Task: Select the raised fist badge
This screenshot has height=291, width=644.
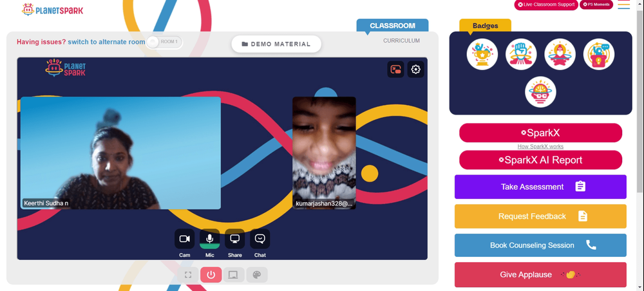Action: tap(521, 54)
